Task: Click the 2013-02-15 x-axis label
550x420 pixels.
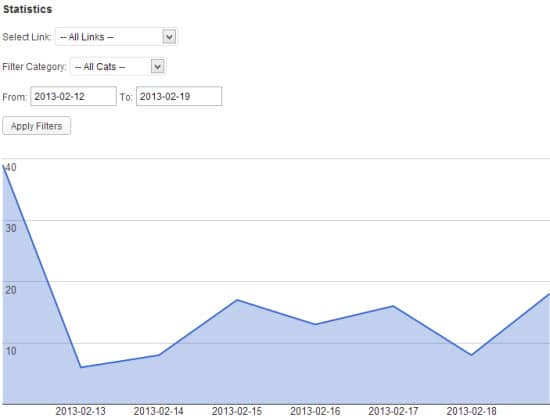Action: [237, 411]
